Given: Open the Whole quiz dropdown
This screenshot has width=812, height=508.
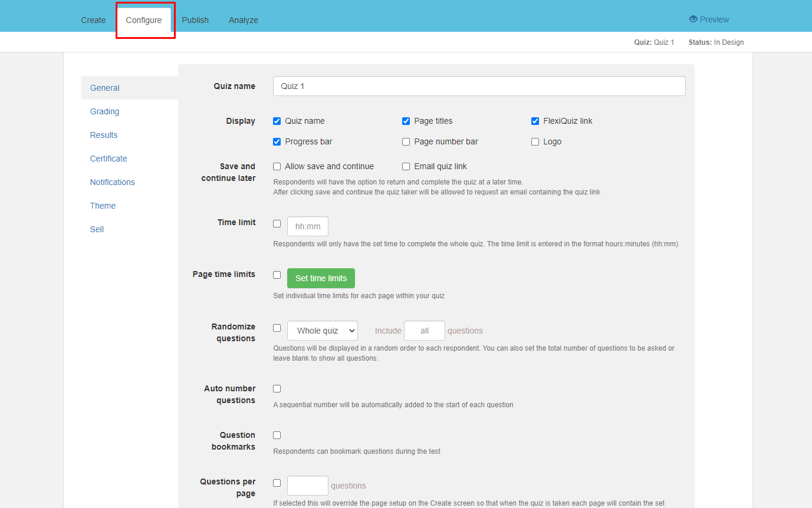Looking at the screenshot, I should point(323,331).
